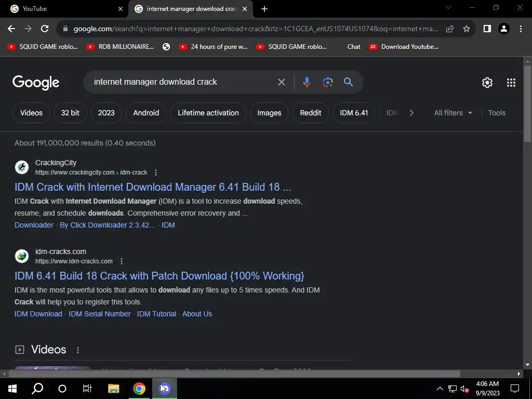Close the YouTube tab
Image resolution: width=532 pixels, height=399 pixels.
[121, 9]
